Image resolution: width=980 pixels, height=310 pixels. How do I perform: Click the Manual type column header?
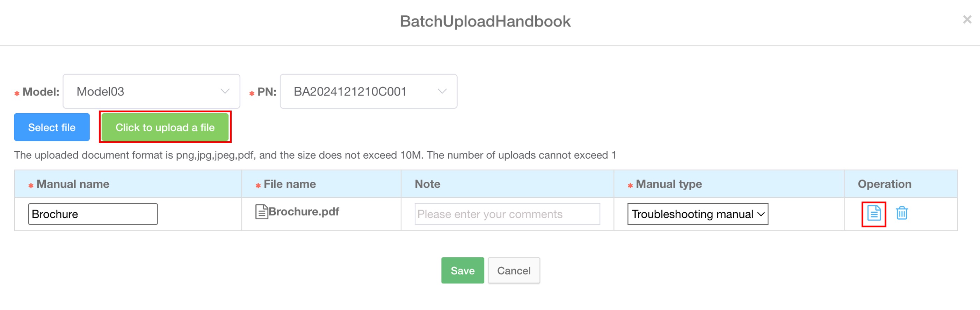coord(668,184)
